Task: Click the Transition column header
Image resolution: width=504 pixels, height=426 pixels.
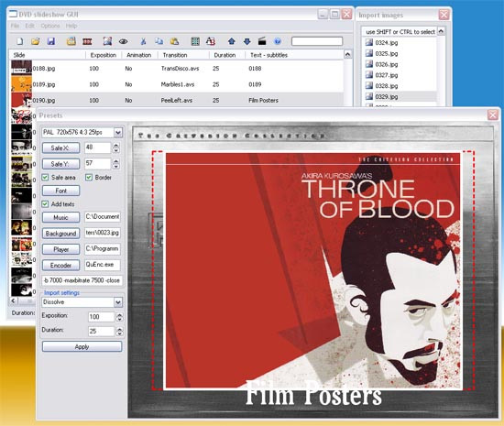Action: [x=183, y=55]
